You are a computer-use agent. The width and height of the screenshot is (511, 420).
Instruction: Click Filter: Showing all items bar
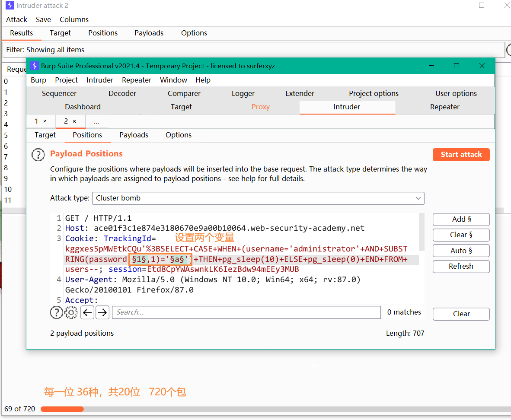point(254,50)
